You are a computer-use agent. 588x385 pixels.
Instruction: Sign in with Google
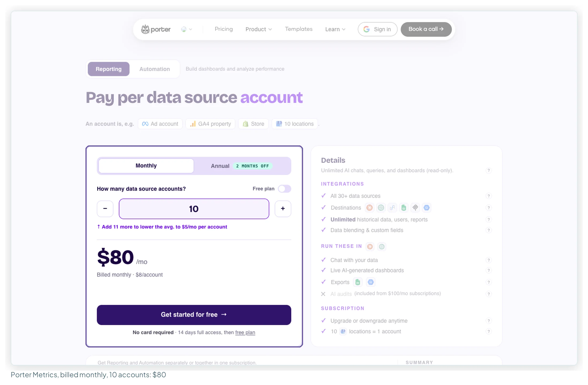pos(377,29)
